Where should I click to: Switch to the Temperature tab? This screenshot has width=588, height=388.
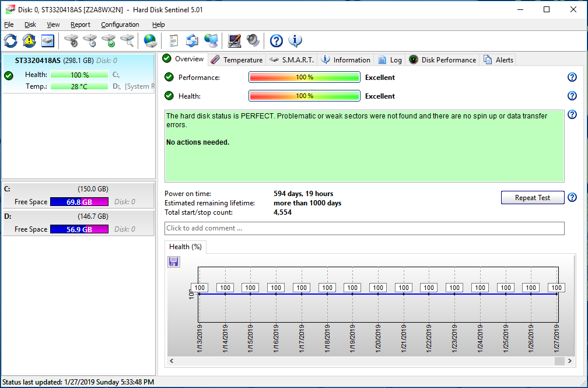pyautogui.click(x=237, y=60)
